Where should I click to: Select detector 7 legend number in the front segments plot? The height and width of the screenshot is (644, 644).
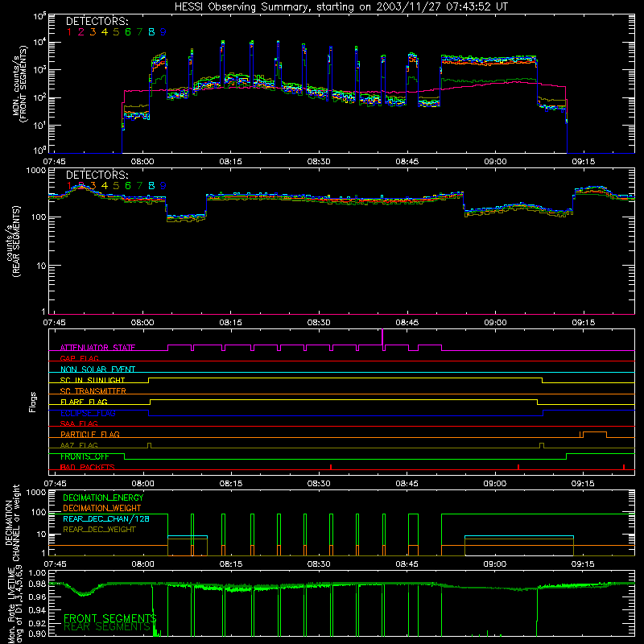click(x=139, y=32)
